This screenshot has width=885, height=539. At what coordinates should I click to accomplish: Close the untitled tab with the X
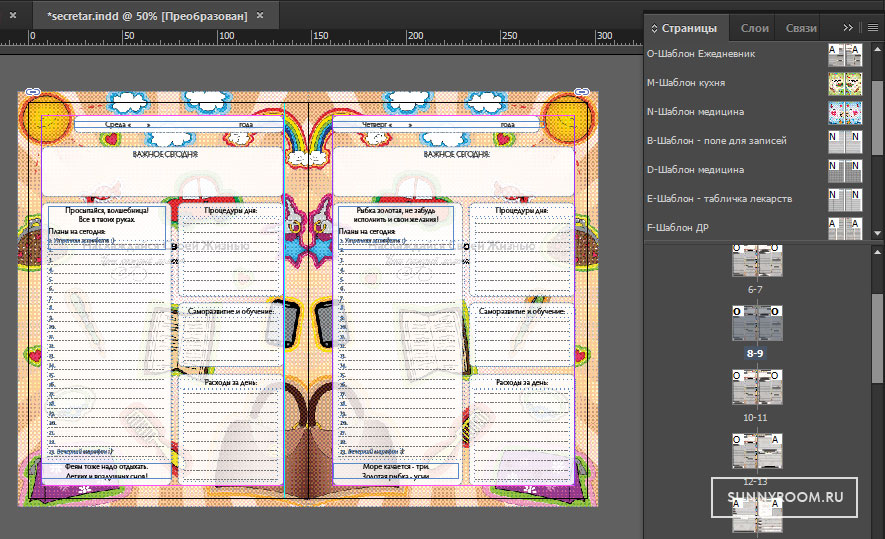[13, 15]
